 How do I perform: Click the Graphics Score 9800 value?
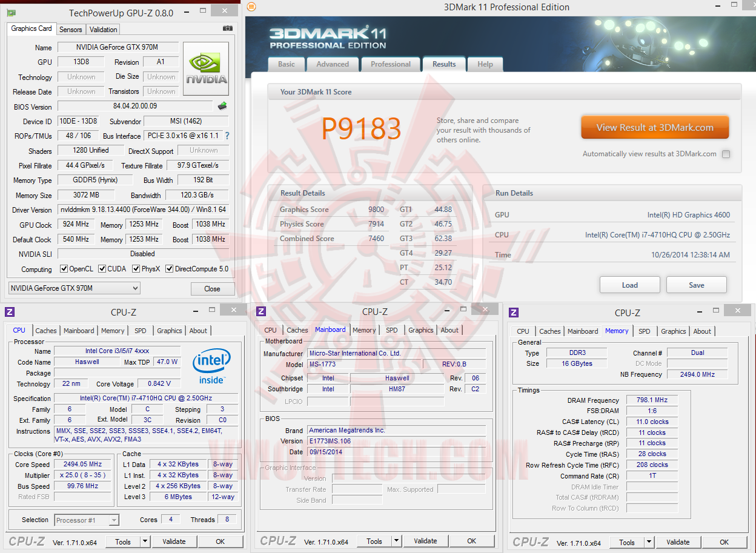(376, 210)
